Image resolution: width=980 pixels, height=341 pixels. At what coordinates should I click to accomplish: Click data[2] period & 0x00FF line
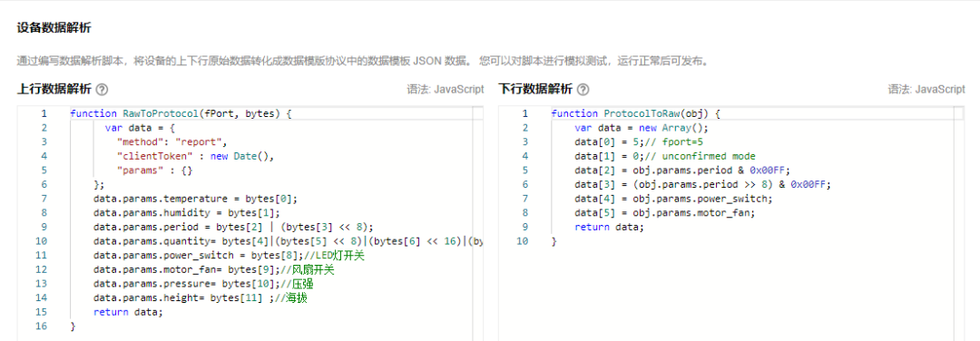(x=681, y=170)
